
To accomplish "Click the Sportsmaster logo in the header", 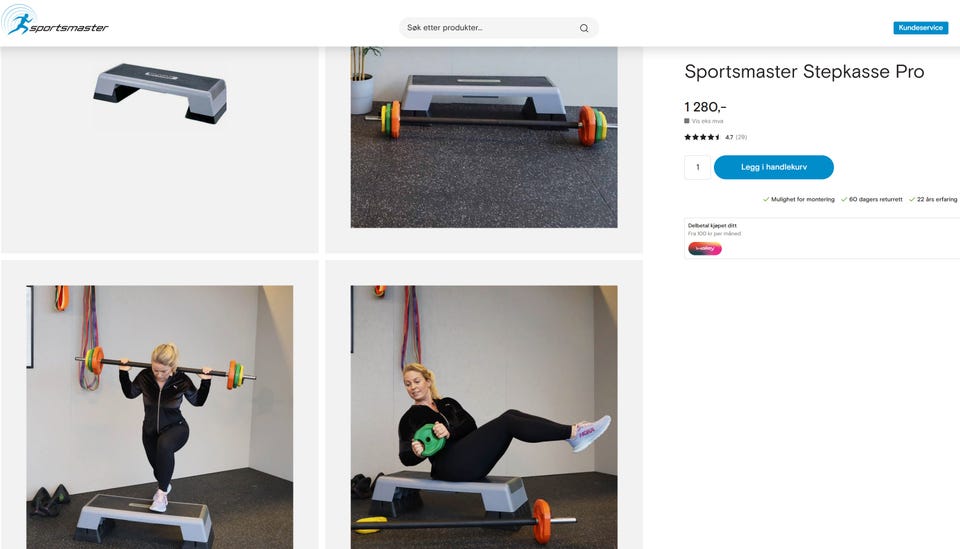I will coord(55,21).
